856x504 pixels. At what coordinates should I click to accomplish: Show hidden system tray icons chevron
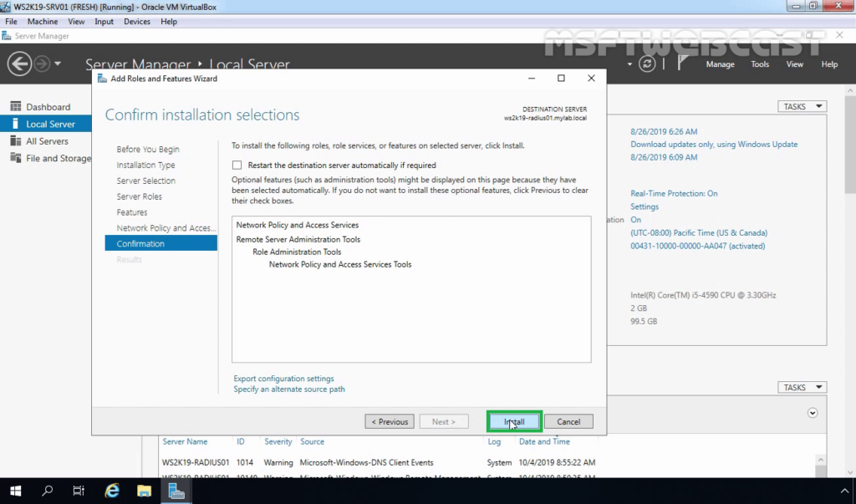(x=844, y=491)
